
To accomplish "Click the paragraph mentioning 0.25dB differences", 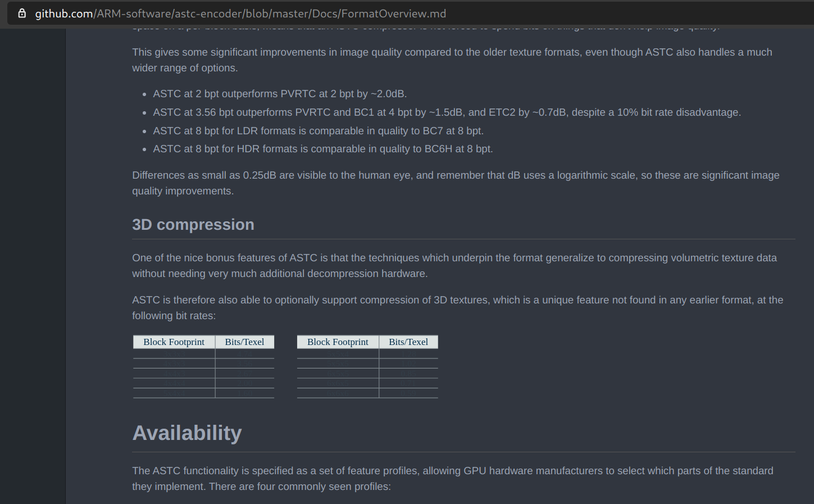I will (x=455, y=183).
